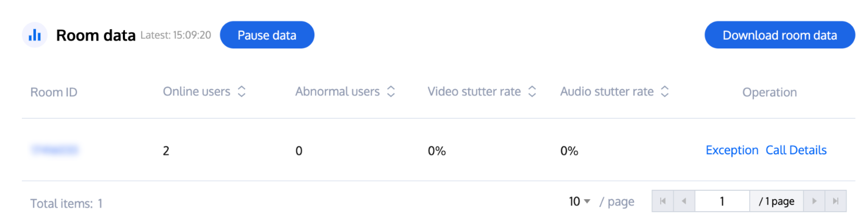
Task: Click the page number input field
Action: (x=722, y=201)
